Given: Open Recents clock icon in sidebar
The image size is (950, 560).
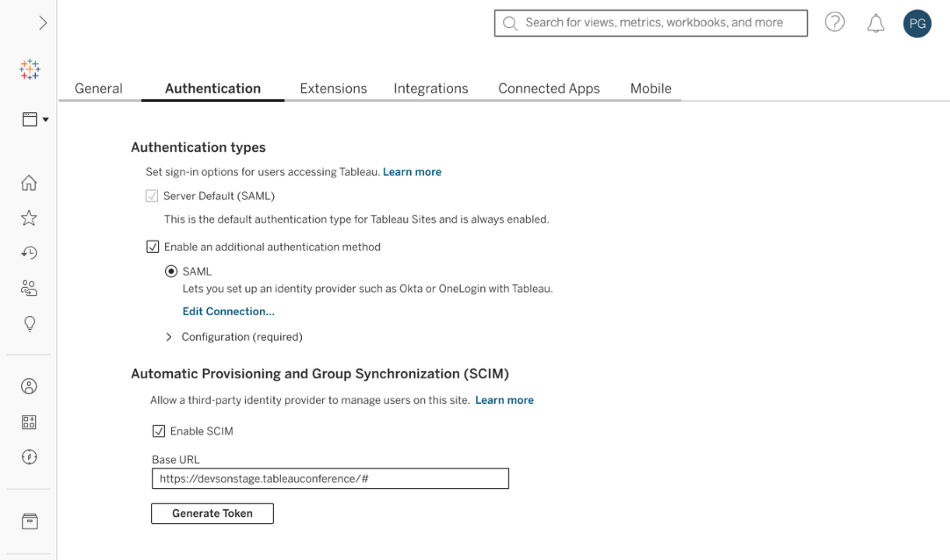Looking at the screenshot, I should pyautogui.click(x=29, y=253).
